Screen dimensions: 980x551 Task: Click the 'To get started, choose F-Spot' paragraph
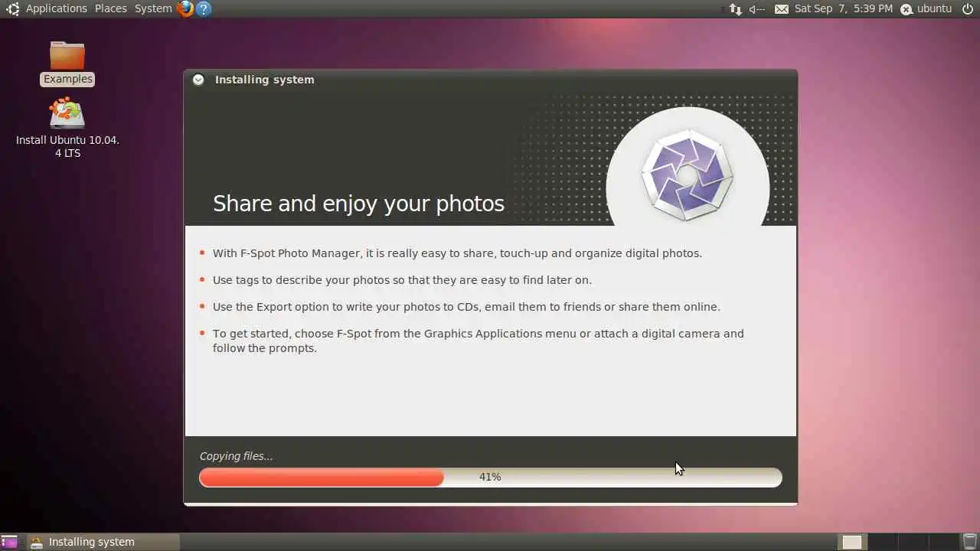(479, 341)
